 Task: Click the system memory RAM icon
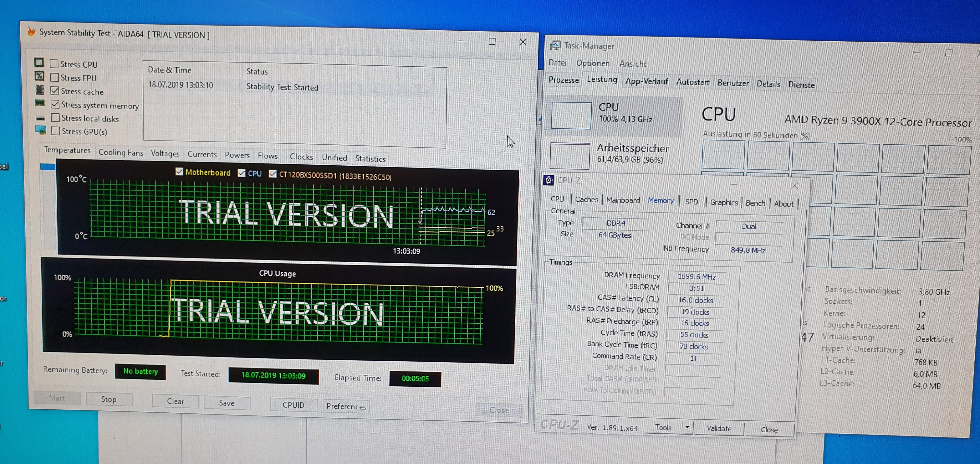click(x=40, y=103)
